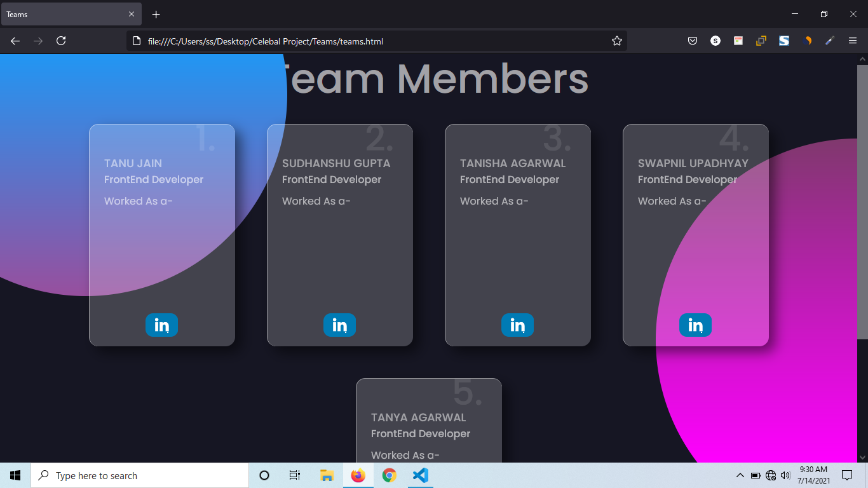
Task: Click page scrollbar down arrow
Action: 862,457
